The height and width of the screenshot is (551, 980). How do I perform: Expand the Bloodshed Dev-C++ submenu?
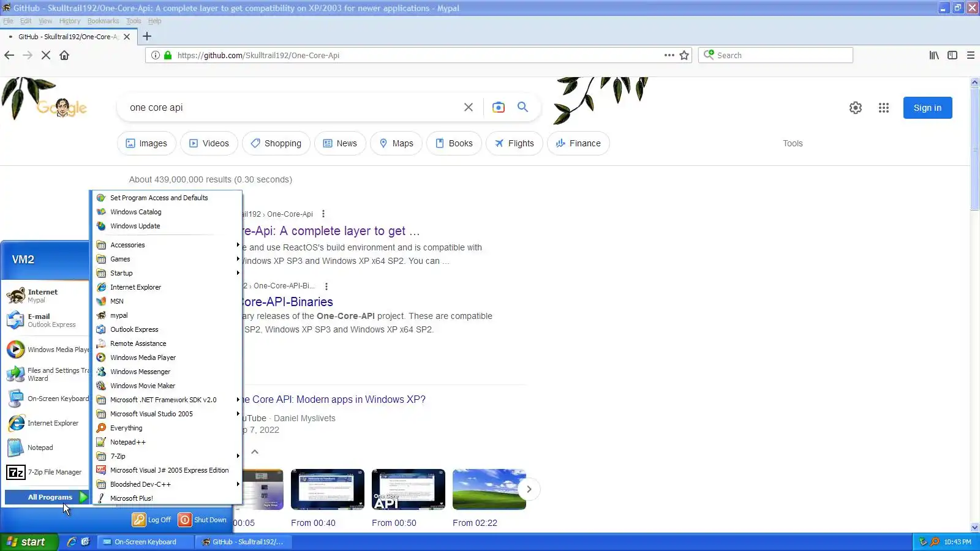167,484
